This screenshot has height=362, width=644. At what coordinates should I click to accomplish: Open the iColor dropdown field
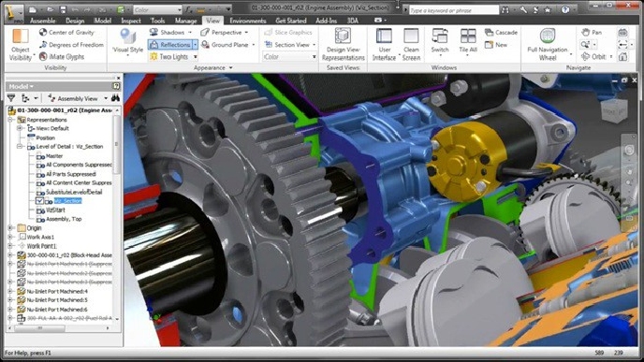pyautogui.click(x=289, y=57)
